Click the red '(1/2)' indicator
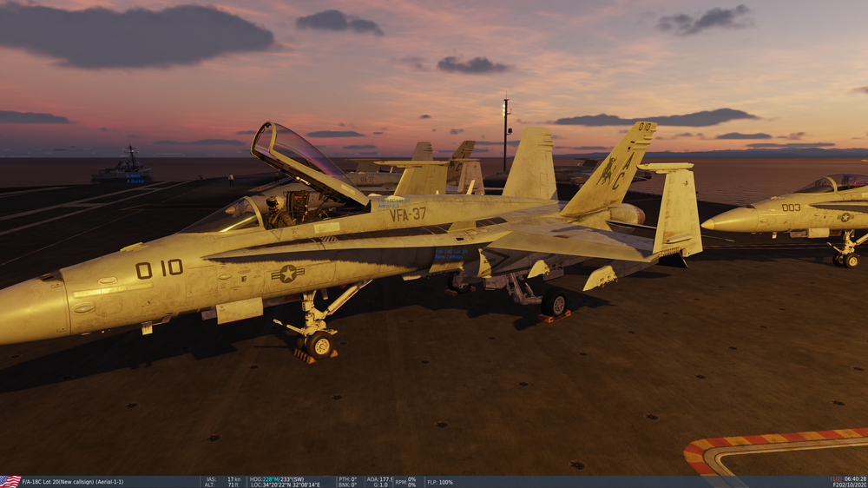Image resolution: width=868 pixels, height=488 pixels. 836,479
